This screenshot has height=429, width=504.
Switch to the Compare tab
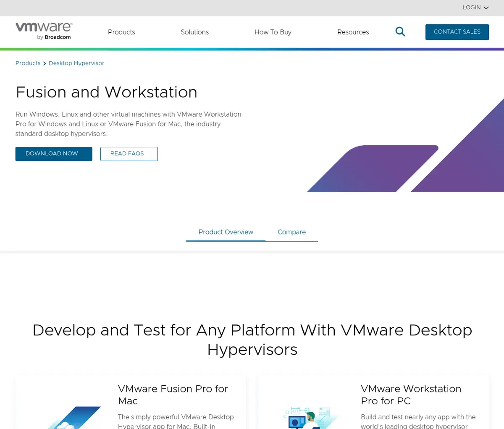click(x=291, y=232)
